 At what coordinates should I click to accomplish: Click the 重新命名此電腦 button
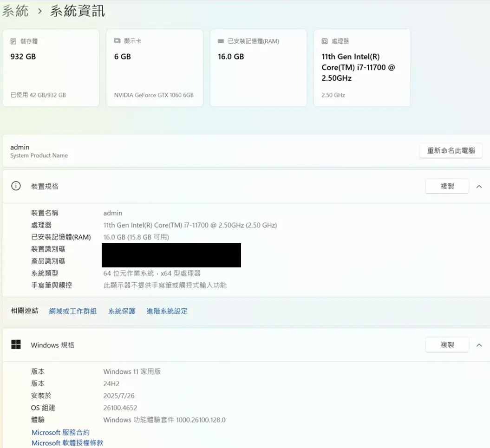pyautogui.click(x=451, y=150)
